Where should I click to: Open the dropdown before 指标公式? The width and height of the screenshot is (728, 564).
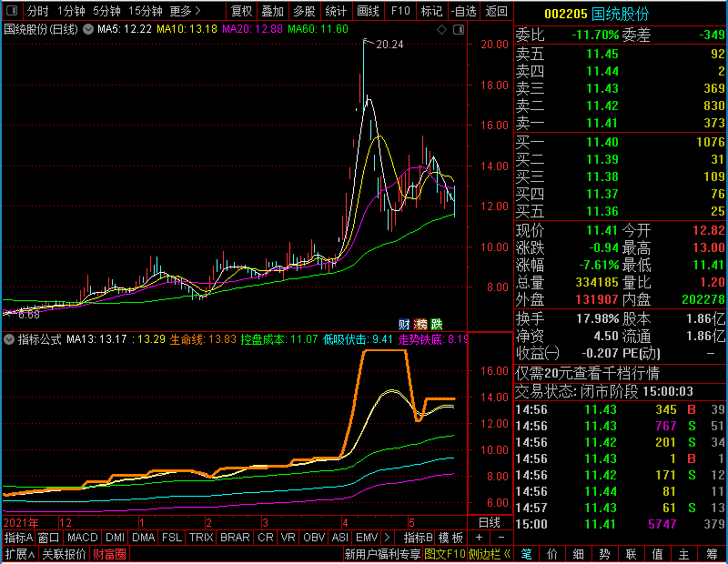[x=9, y=339]
